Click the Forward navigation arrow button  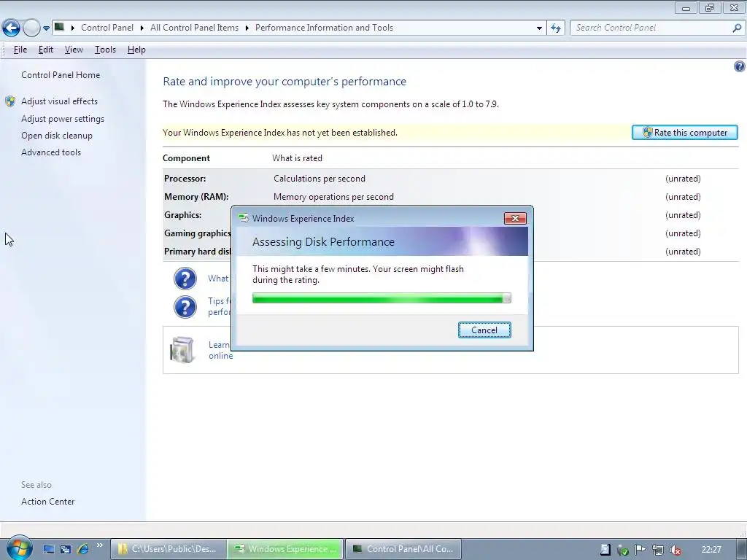[31, 28]
